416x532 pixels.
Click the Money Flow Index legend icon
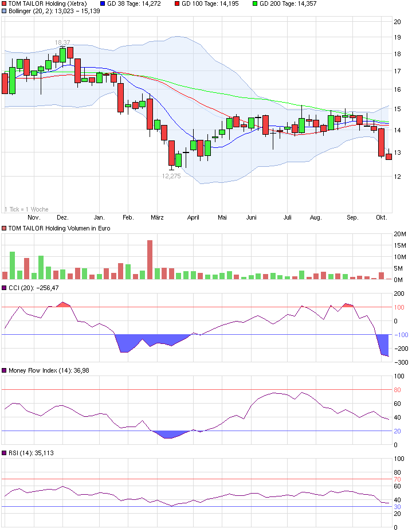pyautogui.click(x=5, y=371)
